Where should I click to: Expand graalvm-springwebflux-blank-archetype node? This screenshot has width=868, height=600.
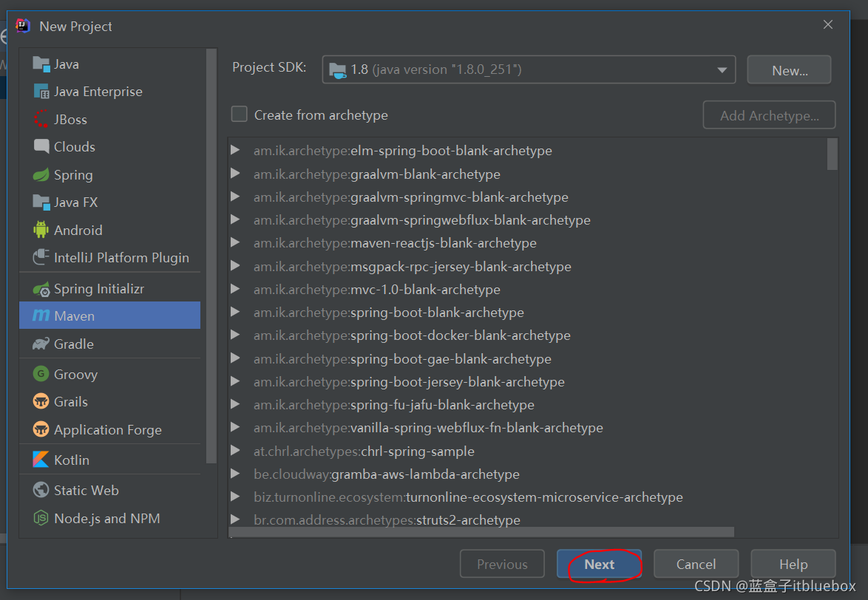pyautogui.click(x=235, y=219)
